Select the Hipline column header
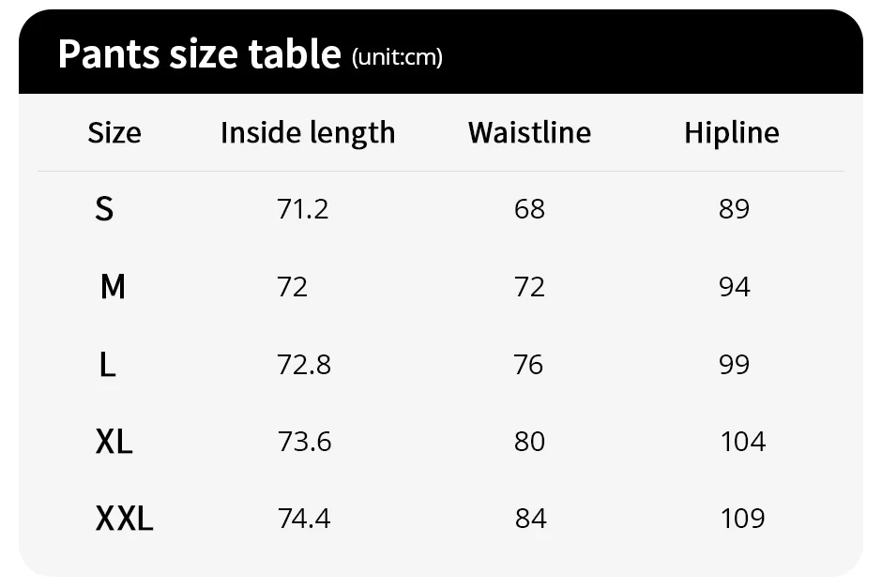882x588 pixels. [732, 133]
